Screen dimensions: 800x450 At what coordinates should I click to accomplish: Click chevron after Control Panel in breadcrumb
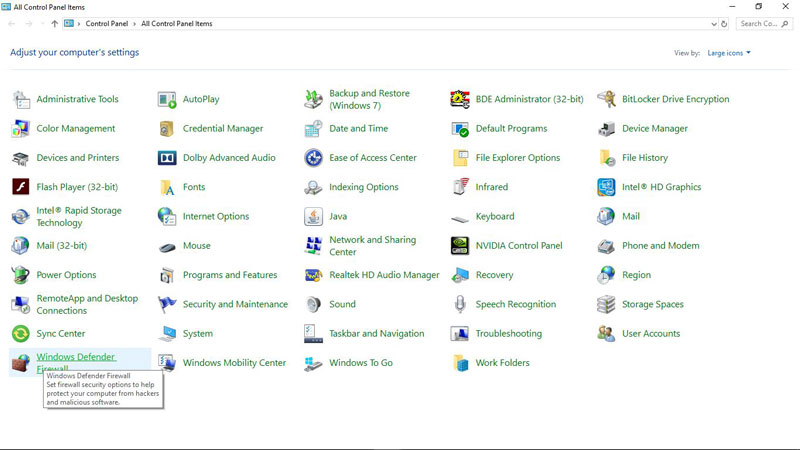point(135,24)
